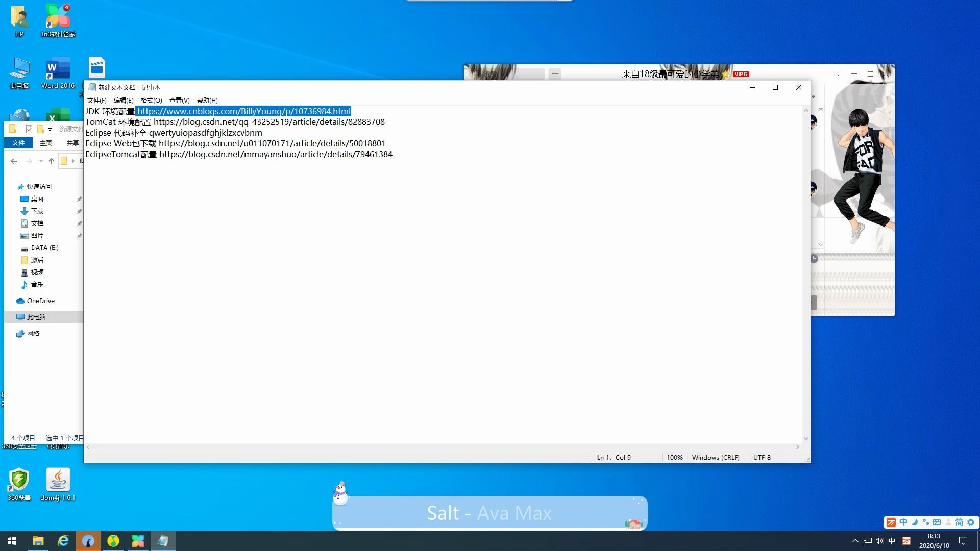
Task: Open IME toolbar settings gear
Action: coord(971,522)
